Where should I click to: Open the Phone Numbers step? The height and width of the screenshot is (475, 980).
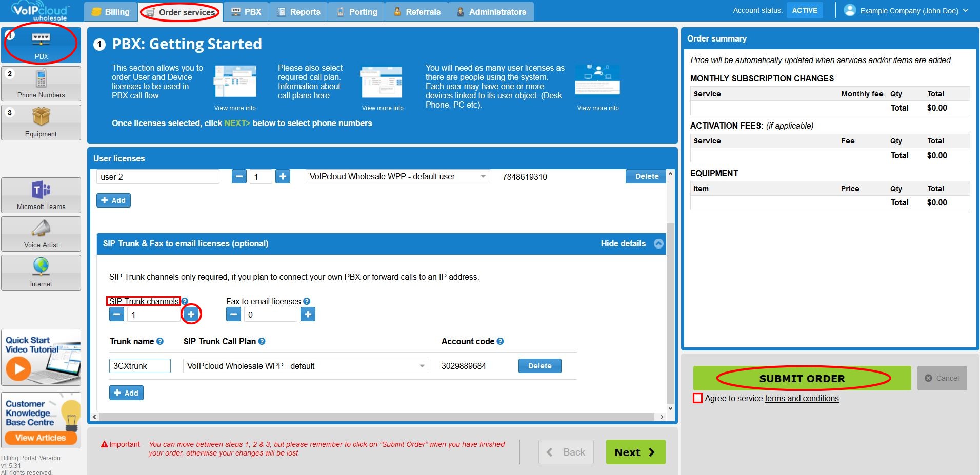[41, 83]
